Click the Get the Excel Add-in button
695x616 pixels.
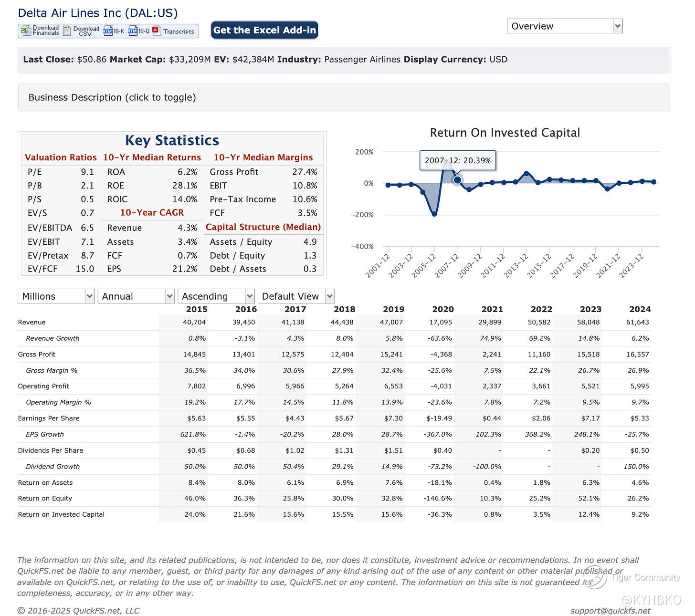264,30
